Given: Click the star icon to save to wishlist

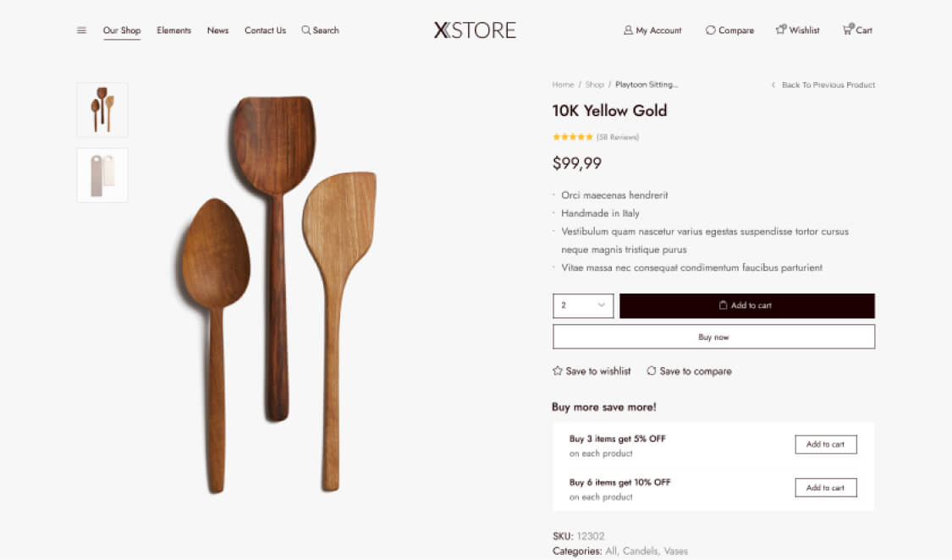Looking at the screenshot, I should (558, 371).
